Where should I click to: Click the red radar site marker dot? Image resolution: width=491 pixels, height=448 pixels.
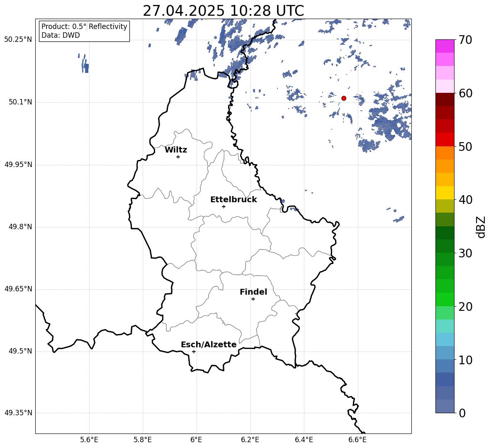click(343, 98)
